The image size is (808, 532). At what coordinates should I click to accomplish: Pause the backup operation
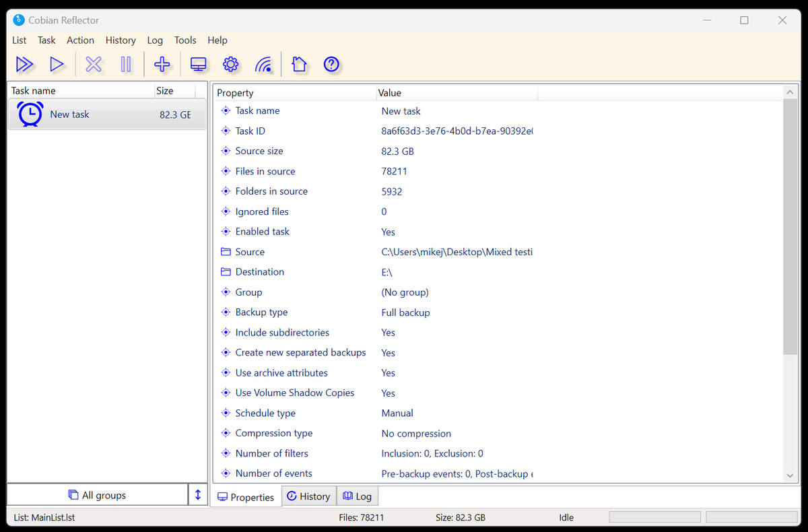127,64
